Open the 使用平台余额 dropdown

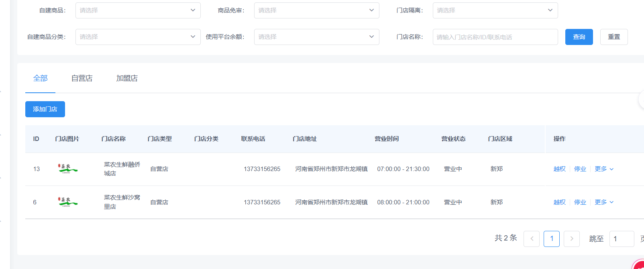pyautogui.click(x=316, y=37)
